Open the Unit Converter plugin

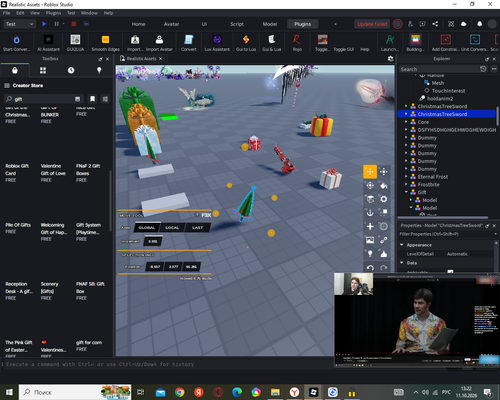pos(475,43)
